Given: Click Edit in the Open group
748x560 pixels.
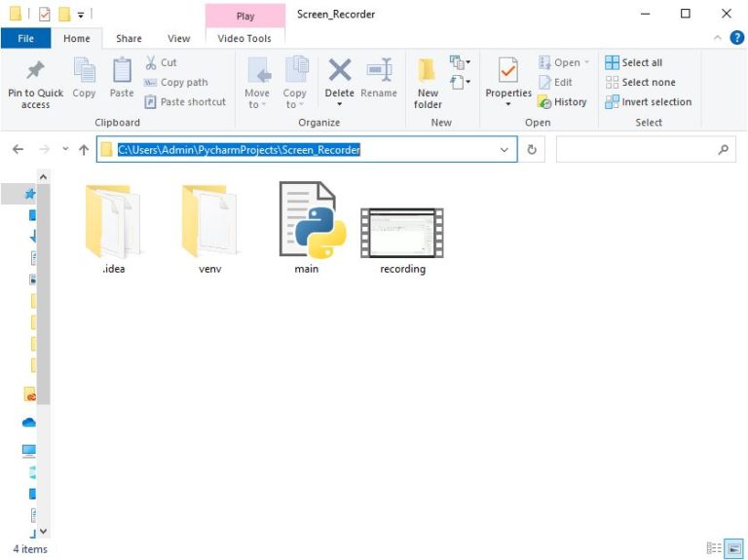Looking at the screenshot, I should [556, 82].
